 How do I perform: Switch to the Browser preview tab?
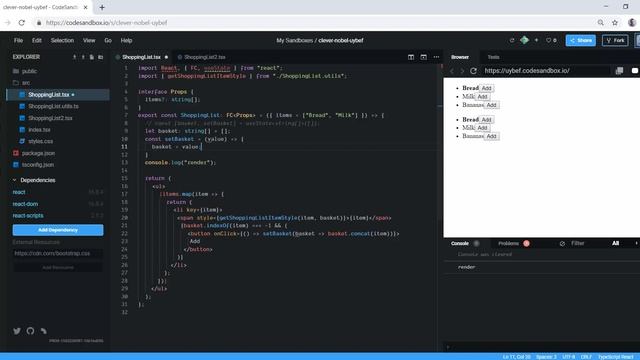coord(460,57)
